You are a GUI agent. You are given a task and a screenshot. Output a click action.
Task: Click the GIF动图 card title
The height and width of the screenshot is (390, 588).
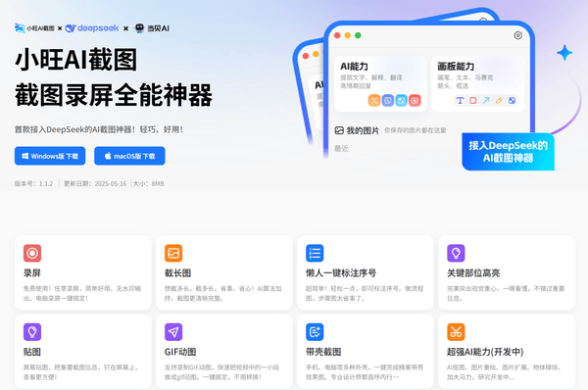[180, 352]
